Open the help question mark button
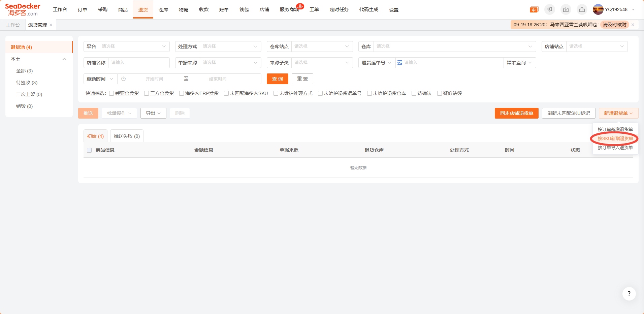644x314 pixels. click(x=629, y=293)
